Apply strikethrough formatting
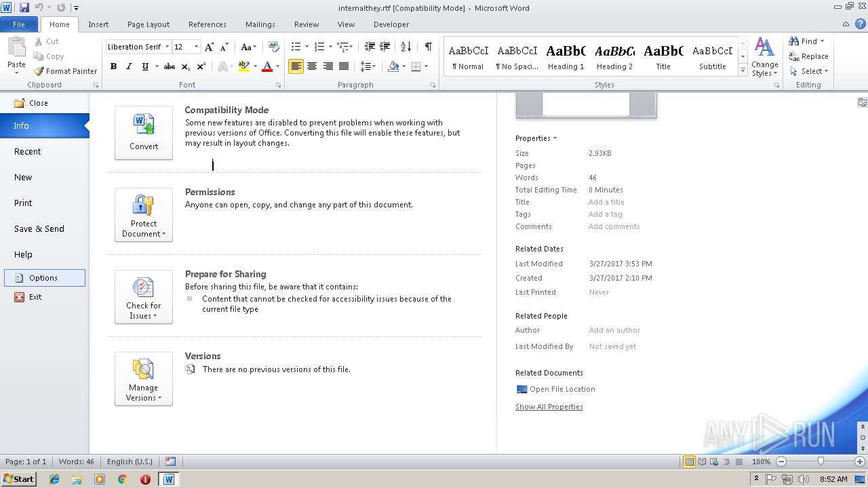 [x=170, y=66]
